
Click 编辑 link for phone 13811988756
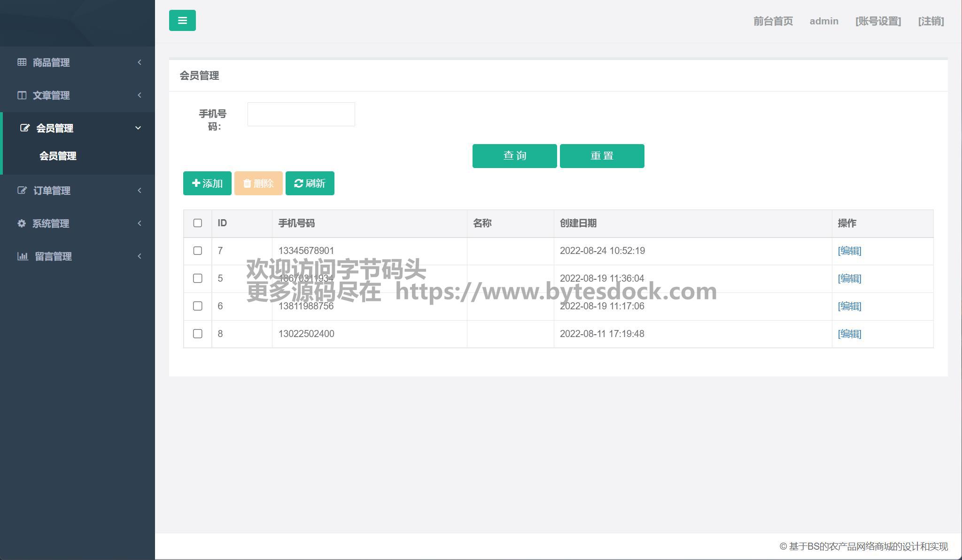849,306
